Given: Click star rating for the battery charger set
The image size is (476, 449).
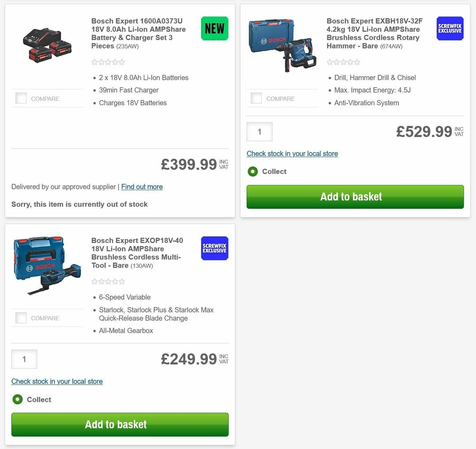Looking at the screenshot, I should click(107, 62).
